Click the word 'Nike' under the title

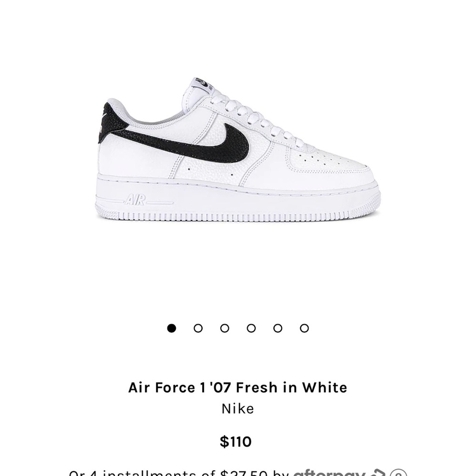238,408
